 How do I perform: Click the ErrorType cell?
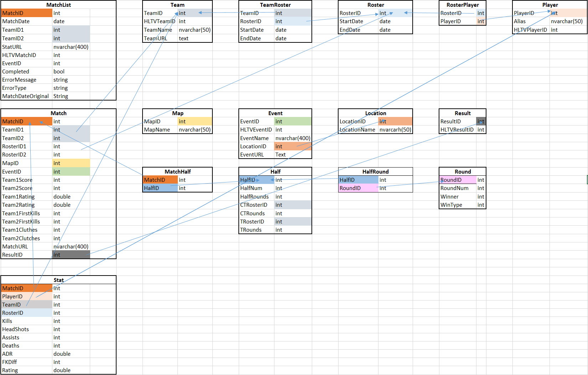click(27, 88)
